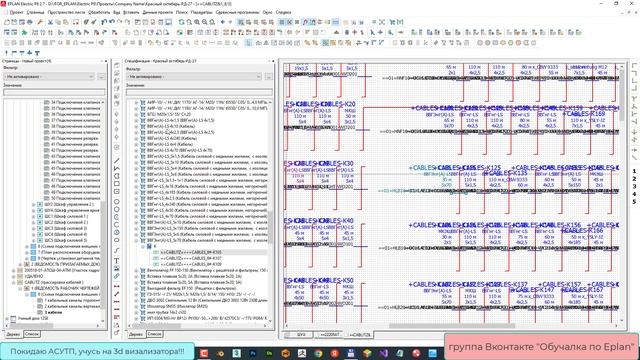Click filter ellipsis button in Страницы panel
Viewport: 640px width, 360px height.
(x=101, y=76)
